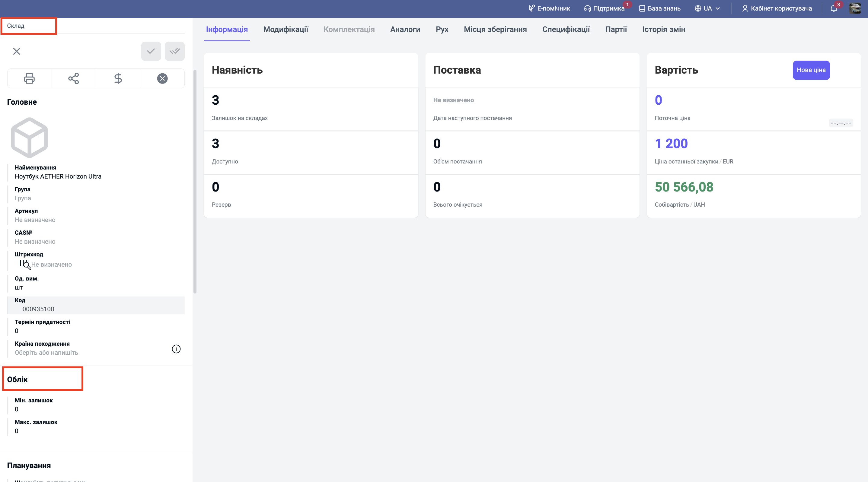868x482 pixels.
Task: Close the product panel with X
Action: click(17, 51)
